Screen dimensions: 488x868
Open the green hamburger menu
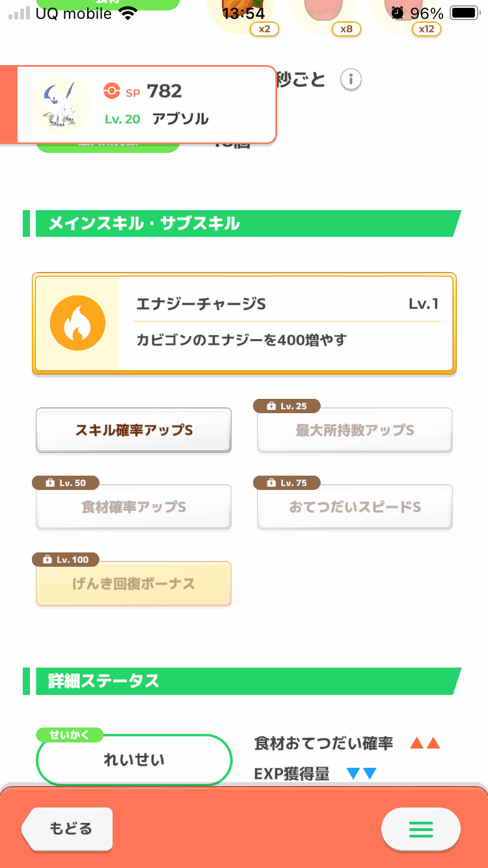pos(420,829)
